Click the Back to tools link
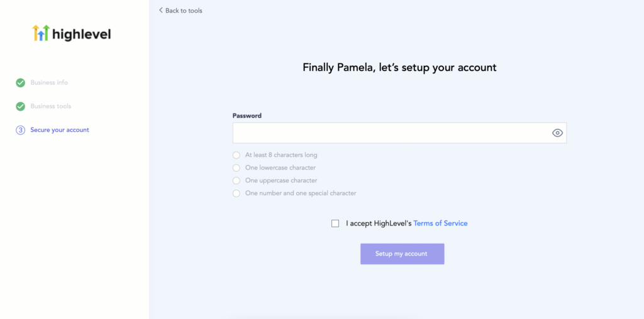This screenshot has height=319, width=644. 184,11
